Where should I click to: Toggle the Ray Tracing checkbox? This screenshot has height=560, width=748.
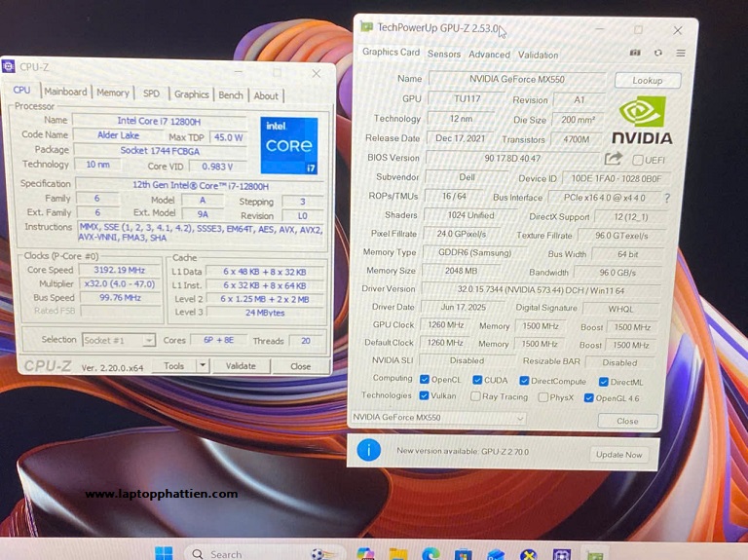(475, 396)
